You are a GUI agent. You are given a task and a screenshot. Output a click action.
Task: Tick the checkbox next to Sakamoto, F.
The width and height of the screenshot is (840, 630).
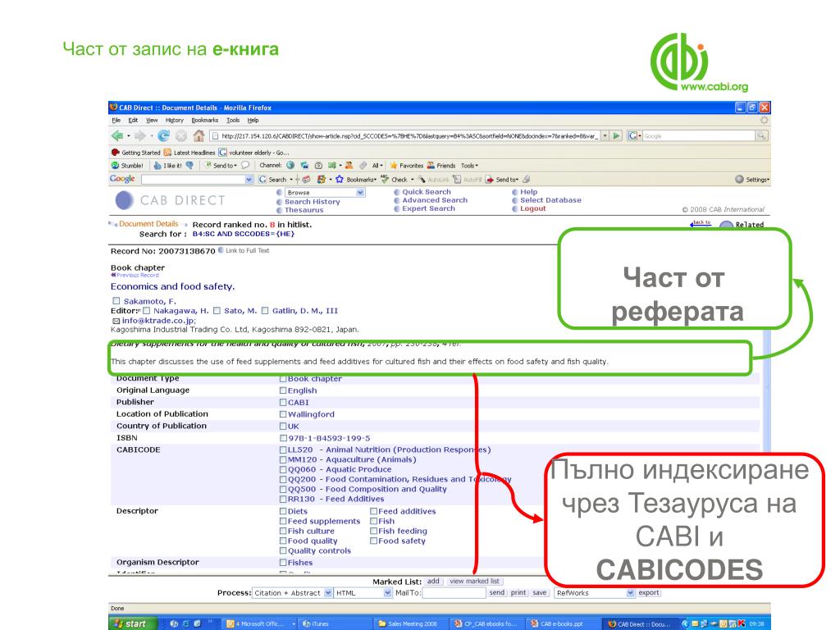[116, 301]
